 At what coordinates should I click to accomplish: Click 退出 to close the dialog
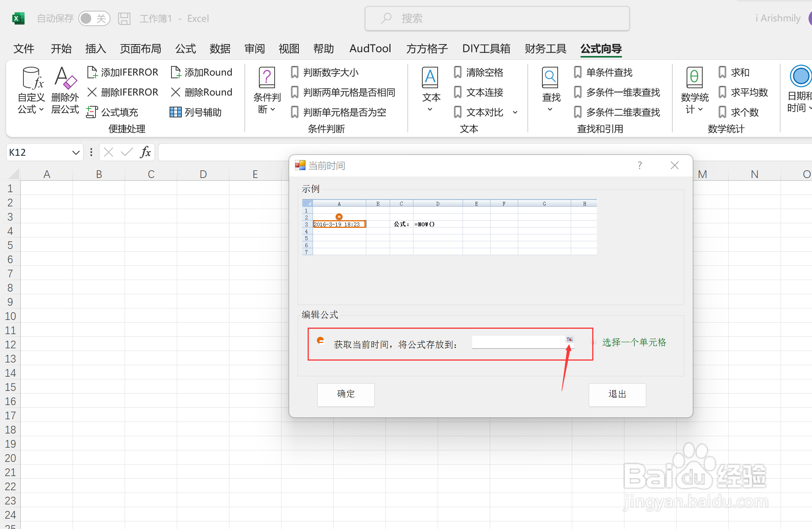(617, 395)
